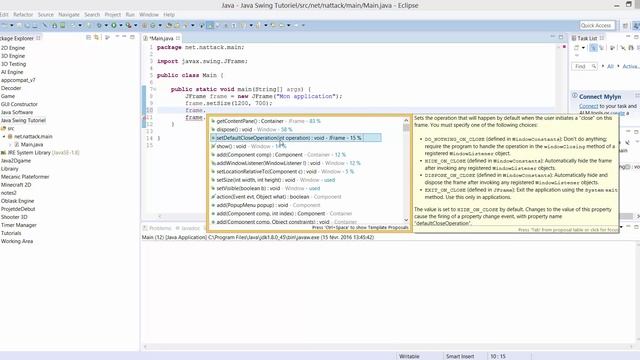The width and height of the screenshot is (640, 360).
Task: Click the New Task icon in Task List
Action: point(576,48)
